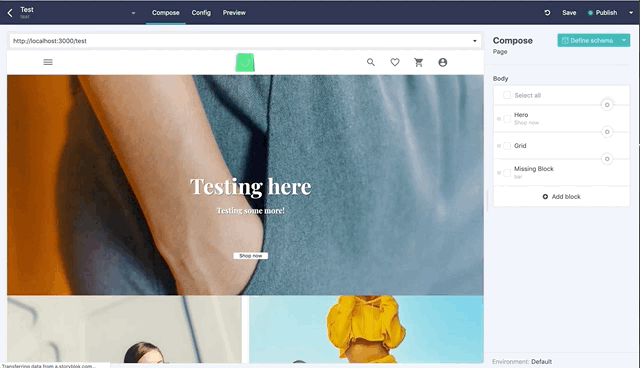Open the Hero block entry

562,119
